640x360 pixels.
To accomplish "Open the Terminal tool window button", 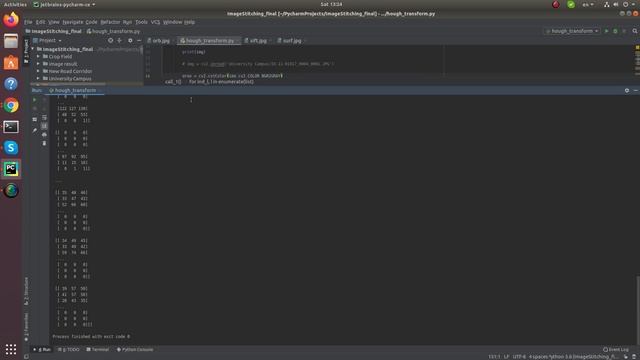I will [x=98, y=349].
